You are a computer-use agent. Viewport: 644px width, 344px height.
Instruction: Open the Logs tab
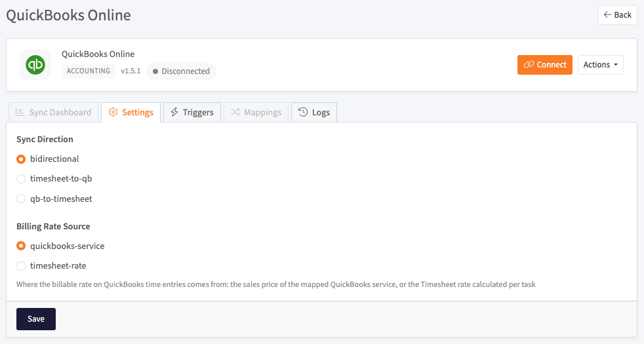[x=314, y=112]
